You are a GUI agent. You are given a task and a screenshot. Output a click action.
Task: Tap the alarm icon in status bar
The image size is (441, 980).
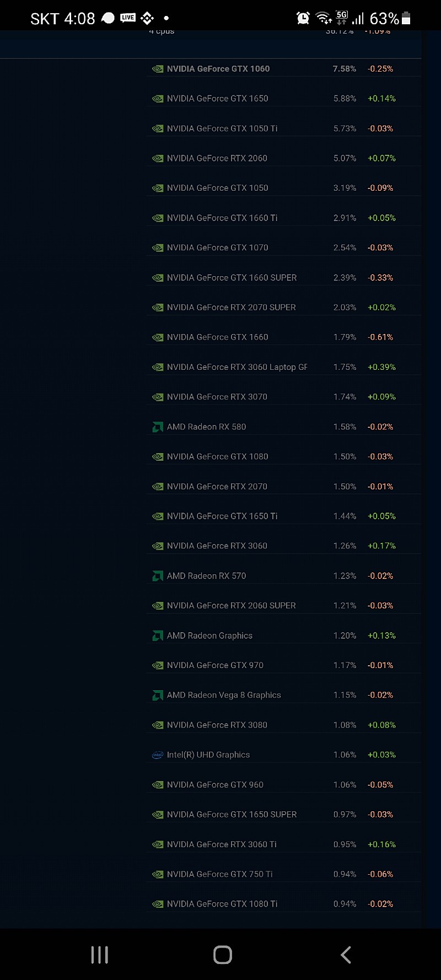pyautogui.click(x=303, y=18)
